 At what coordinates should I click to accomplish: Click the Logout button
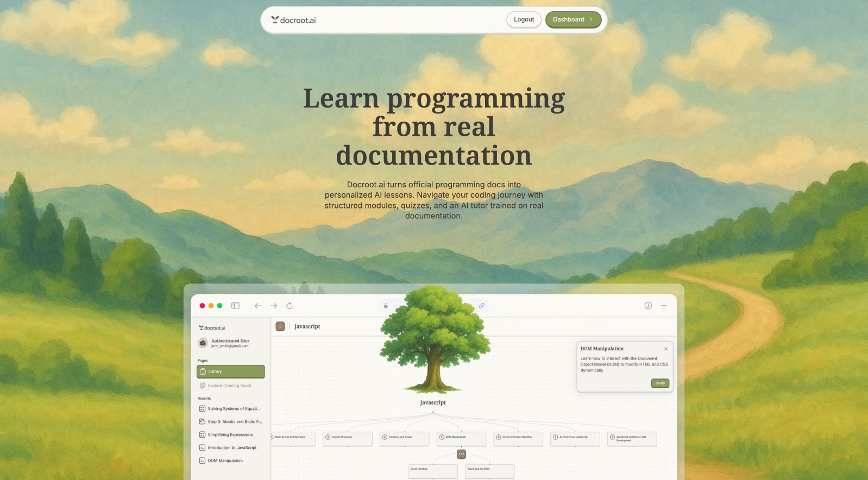click(x=524, y=20)
